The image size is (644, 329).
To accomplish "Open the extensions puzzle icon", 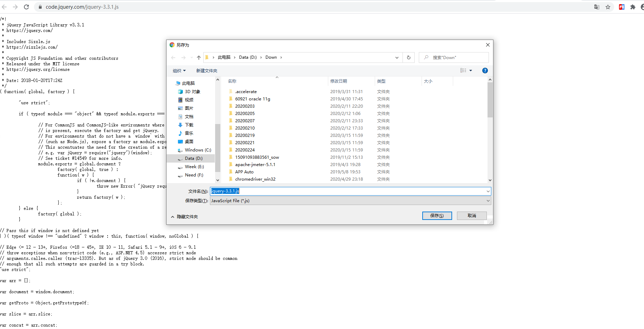I will 633,7.
